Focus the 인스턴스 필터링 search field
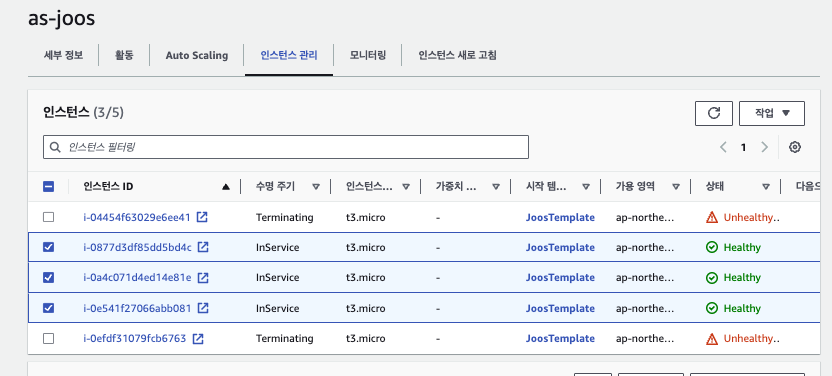Viewport: 832px width, 376px height. click(285, 147)
